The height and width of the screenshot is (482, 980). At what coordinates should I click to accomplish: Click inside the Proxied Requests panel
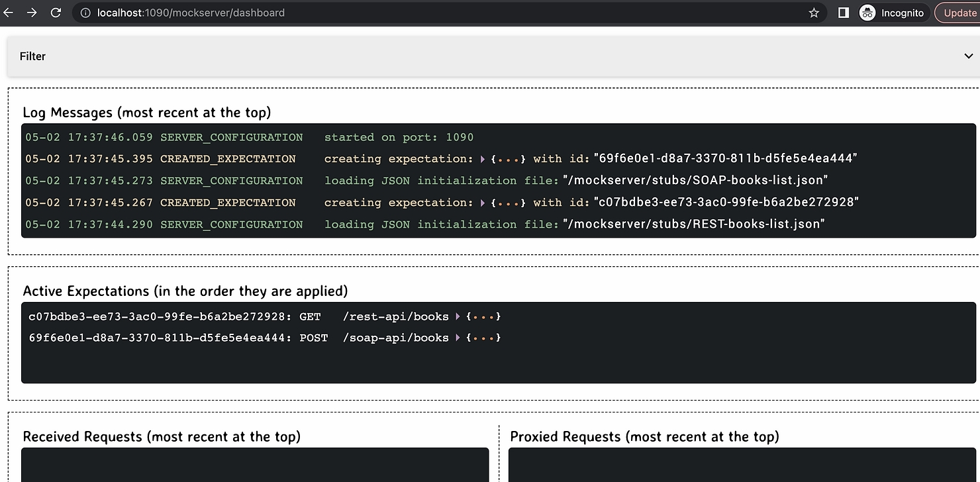pyautogui.click(x=742, y=465)
